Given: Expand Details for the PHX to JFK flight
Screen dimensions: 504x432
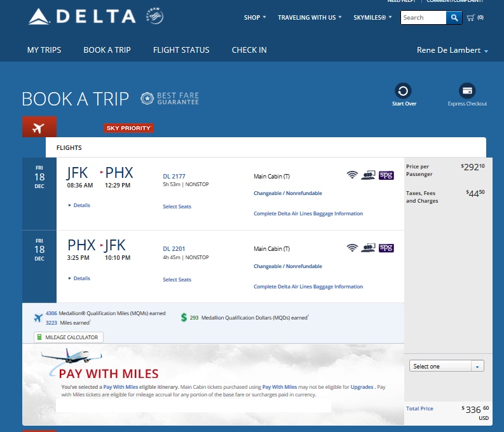Looking at the screenshot, I should 79,278.
